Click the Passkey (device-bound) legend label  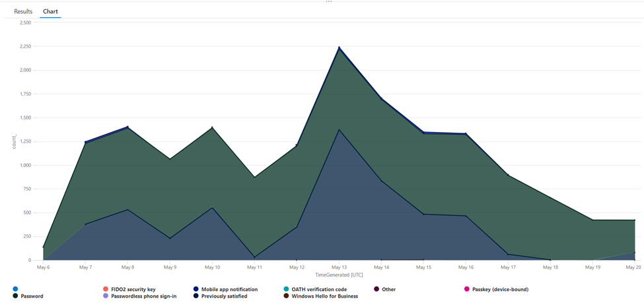[500, 289]
